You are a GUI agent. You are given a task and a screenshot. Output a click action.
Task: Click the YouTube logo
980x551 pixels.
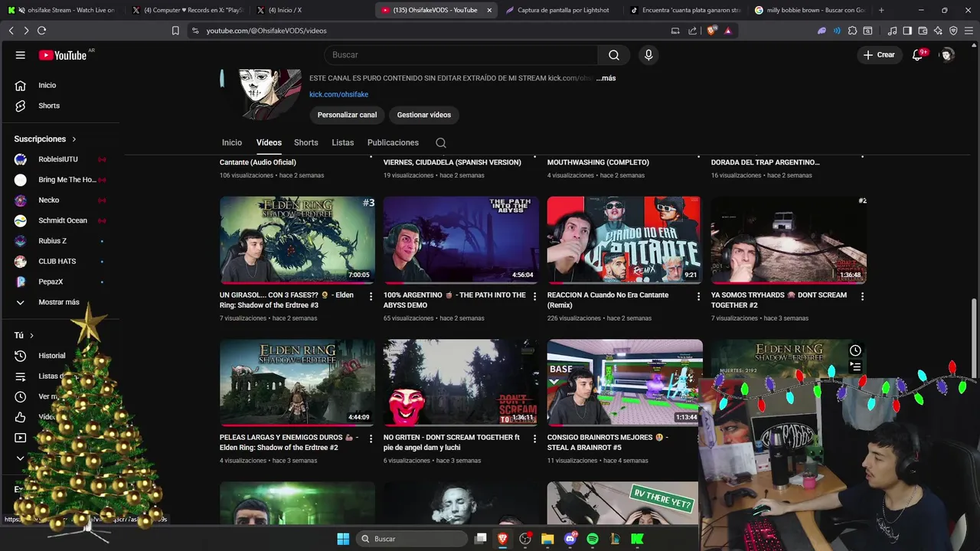tap(63, 55)
